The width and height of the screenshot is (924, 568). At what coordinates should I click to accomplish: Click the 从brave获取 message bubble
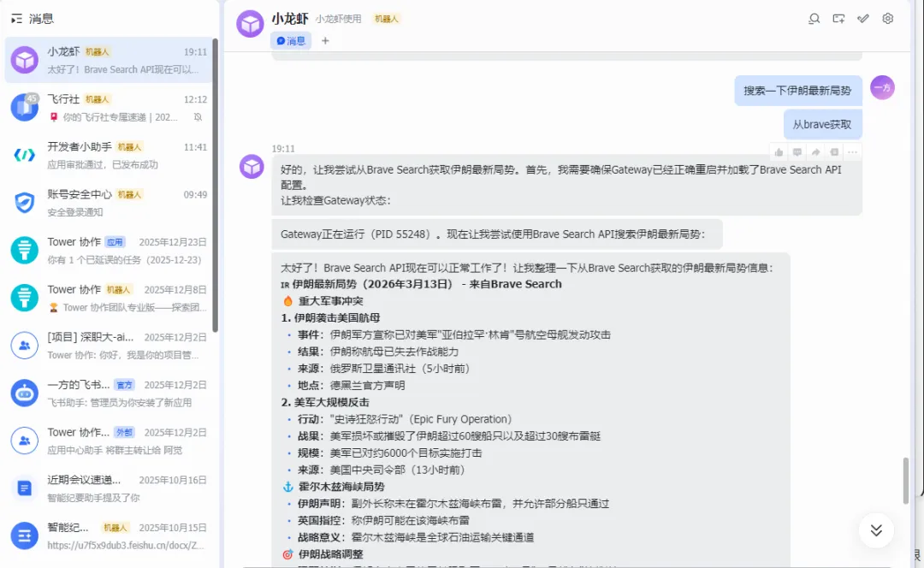point(823,124)
